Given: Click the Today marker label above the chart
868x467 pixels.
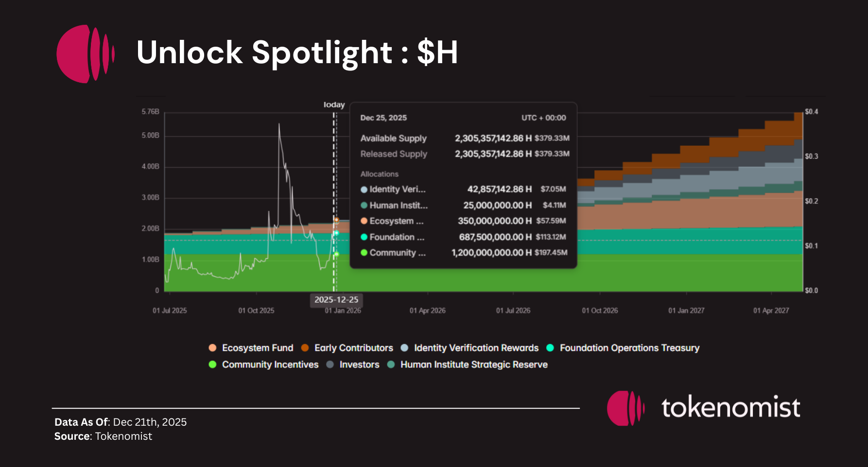Looking at the screenshot, I should (x=334, y=105).
